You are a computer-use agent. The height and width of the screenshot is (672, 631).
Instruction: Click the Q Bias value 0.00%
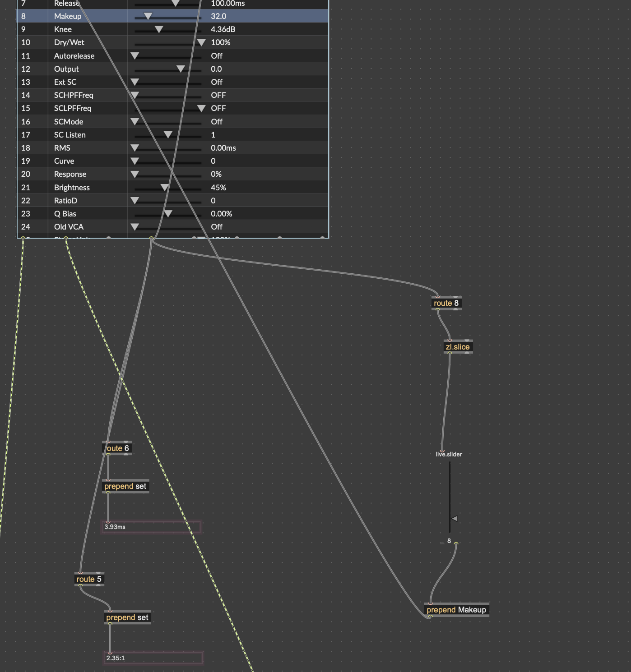point(221,214)
